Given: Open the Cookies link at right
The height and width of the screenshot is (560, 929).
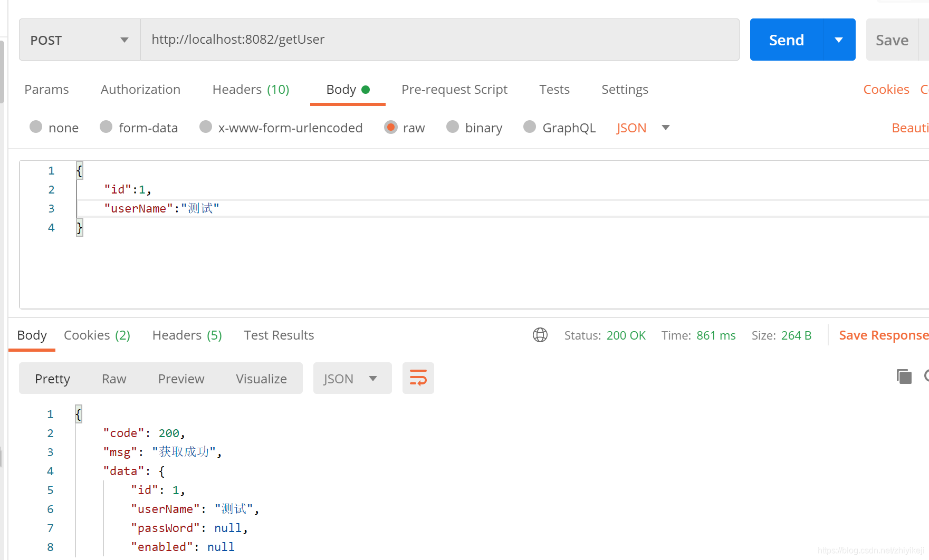Looking at the screenshot, I should (x=886, y=90).
